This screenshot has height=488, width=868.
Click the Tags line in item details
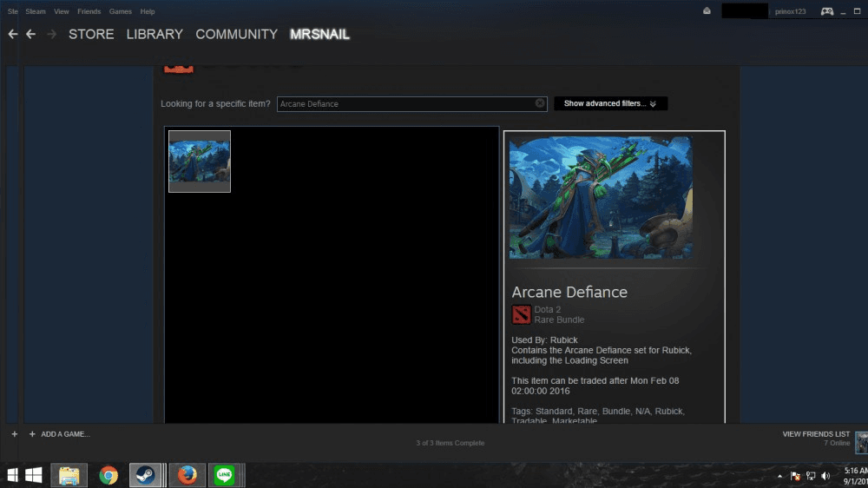tap(598, 416)
